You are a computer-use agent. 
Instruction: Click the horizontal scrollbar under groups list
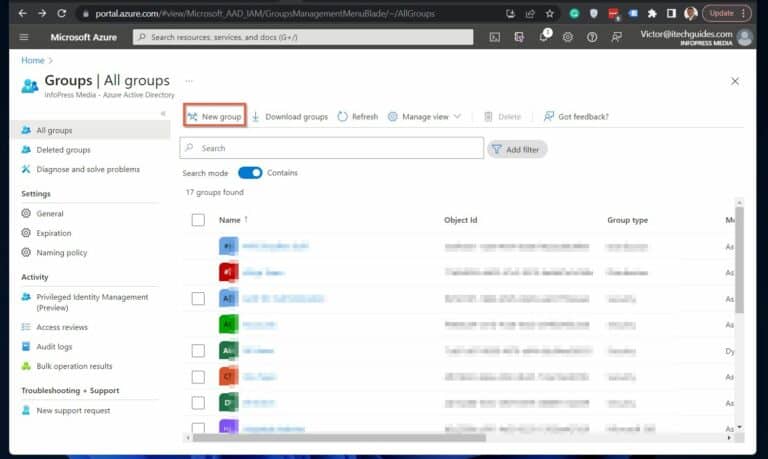[x=339, y=437]
